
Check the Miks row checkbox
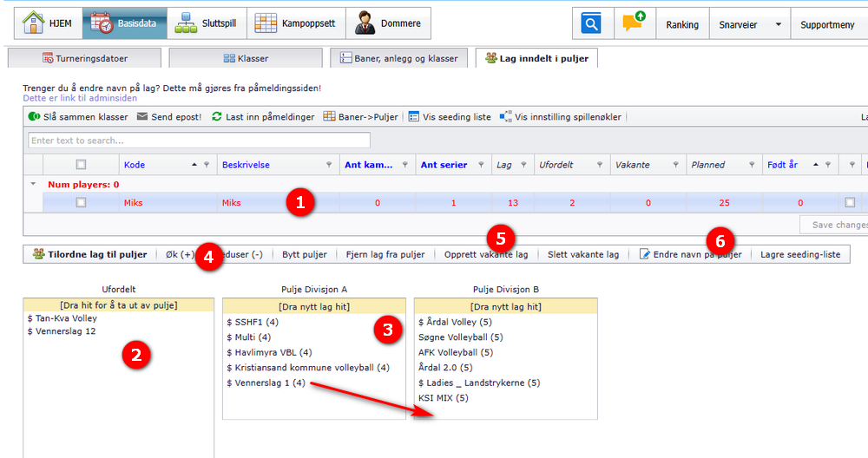click(81, 202)
